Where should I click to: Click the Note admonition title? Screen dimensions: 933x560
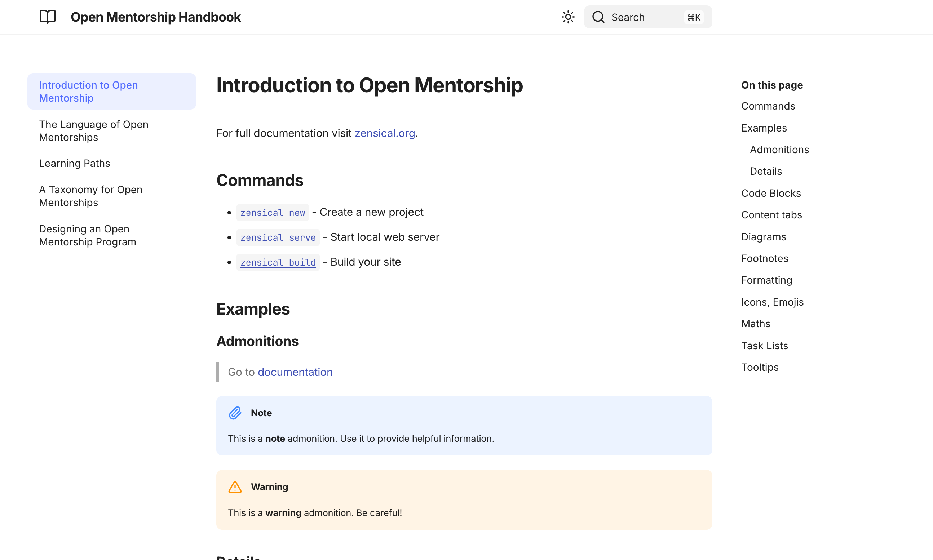[261, 413]
